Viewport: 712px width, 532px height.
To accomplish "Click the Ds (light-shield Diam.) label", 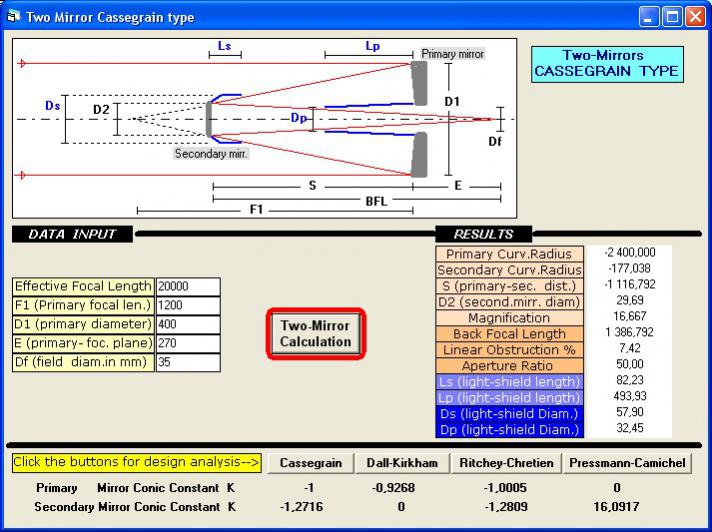I will click(509, 414).
